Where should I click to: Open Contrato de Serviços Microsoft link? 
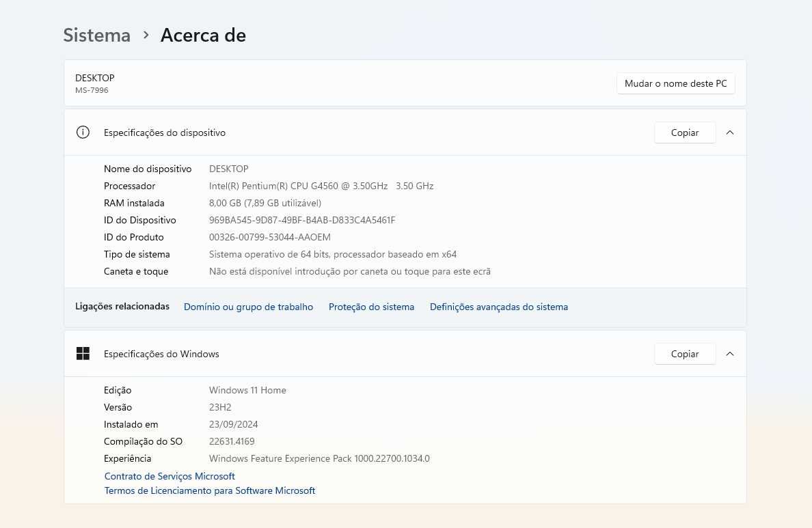click(170, 475)
